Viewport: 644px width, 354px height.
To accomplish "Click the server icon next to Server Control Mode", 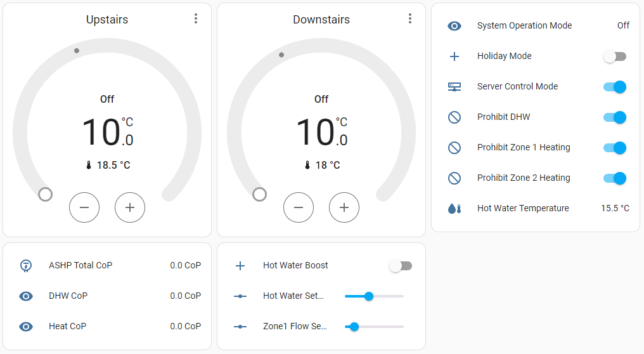I will coord(454,87).
